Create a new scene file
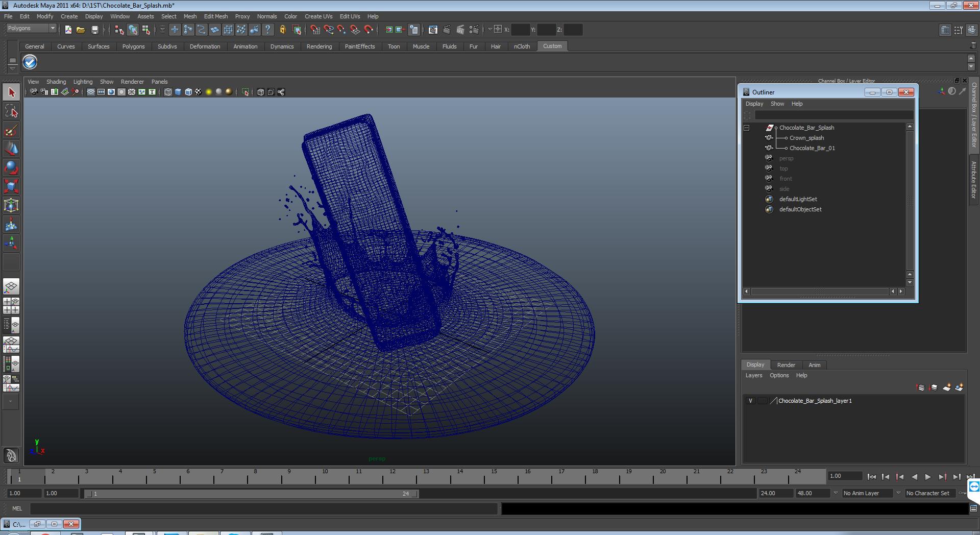Screen dimensions: 980x535 68,30
